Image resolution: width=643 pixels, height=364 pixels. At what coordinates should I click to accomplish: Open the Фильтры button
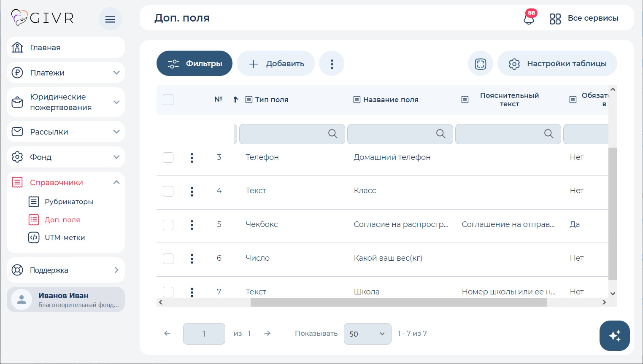pos(195,64)
